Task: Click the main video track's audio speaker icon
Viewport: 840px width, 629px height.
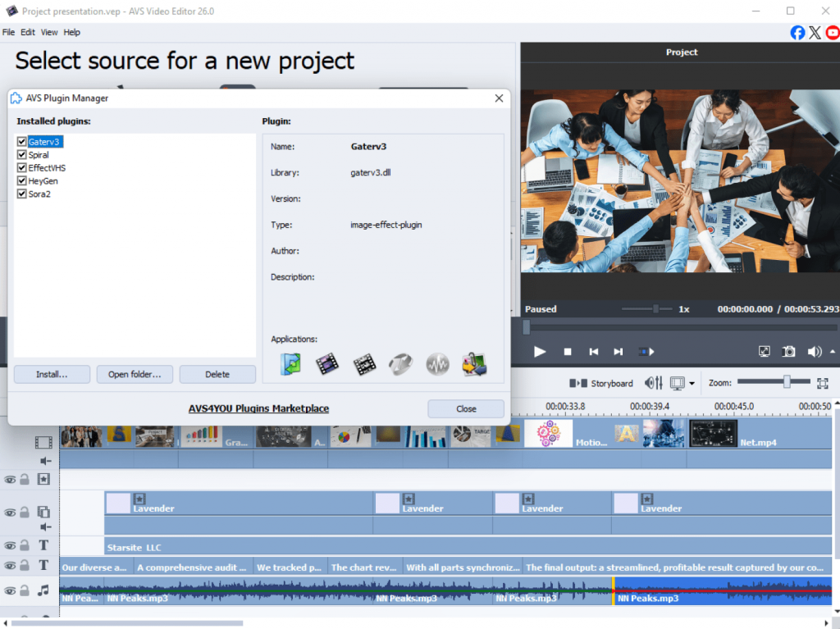Action: pos(46,461)
